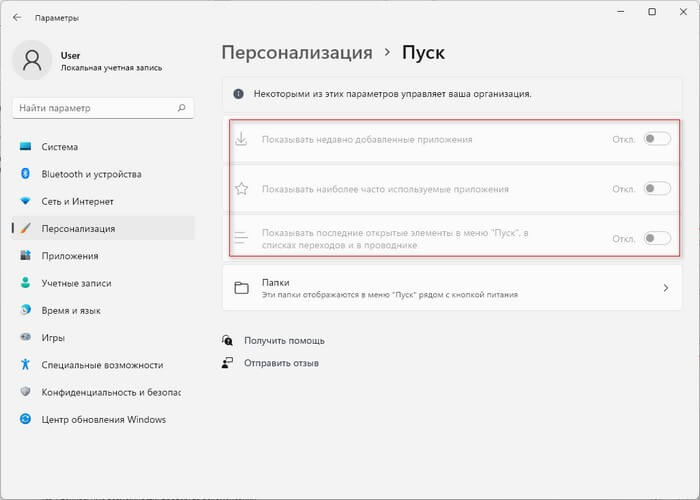Click the Получить помощь help icon
The image size is (700, 500).
(x=227, y=340)
